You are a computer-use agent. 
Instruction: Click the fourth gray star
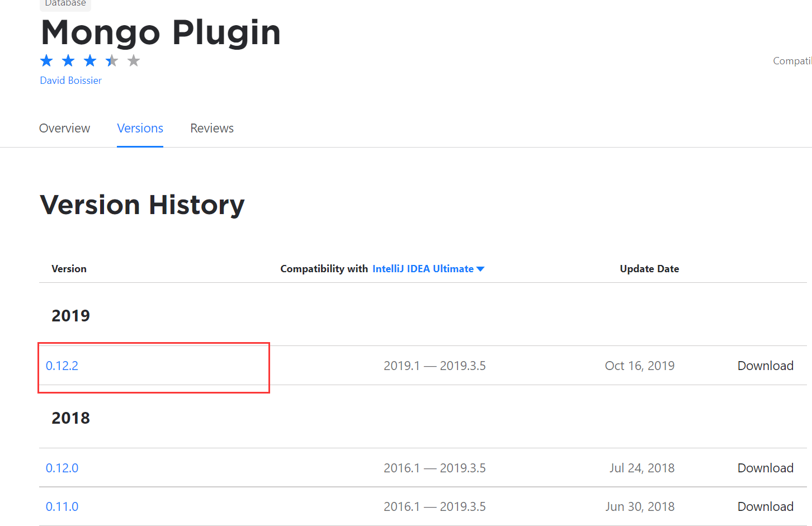point(111,60)
